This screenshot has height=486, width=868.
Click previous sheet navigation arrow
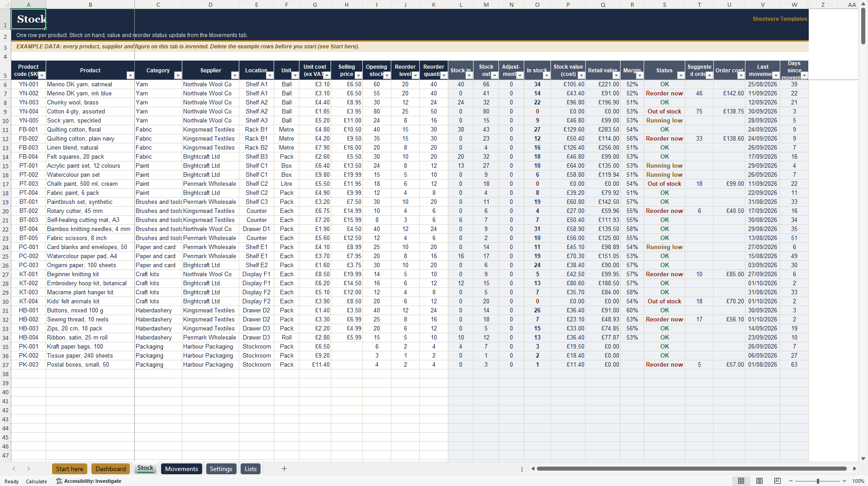tap(14, 469)
